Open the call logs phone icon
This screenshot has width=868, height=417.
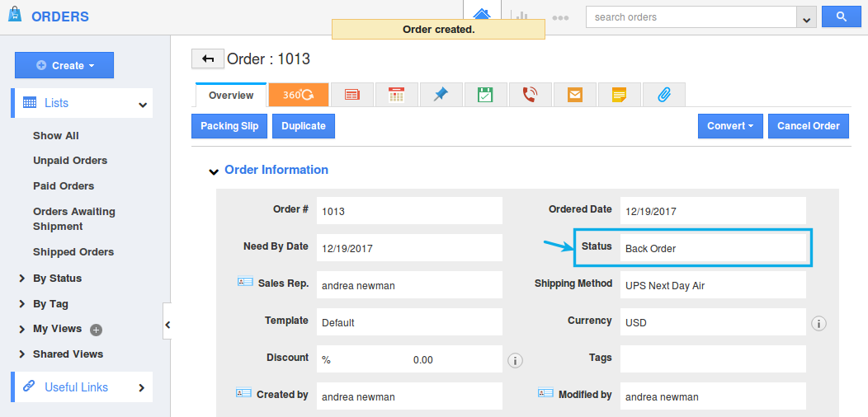pos(530,95)
